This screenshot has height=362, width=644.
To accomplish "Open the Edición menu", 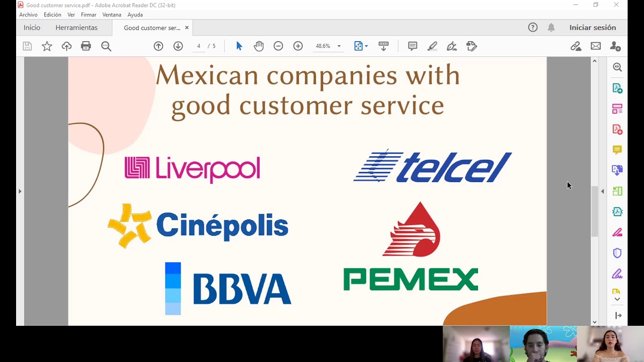I will [x=52, y=15].
